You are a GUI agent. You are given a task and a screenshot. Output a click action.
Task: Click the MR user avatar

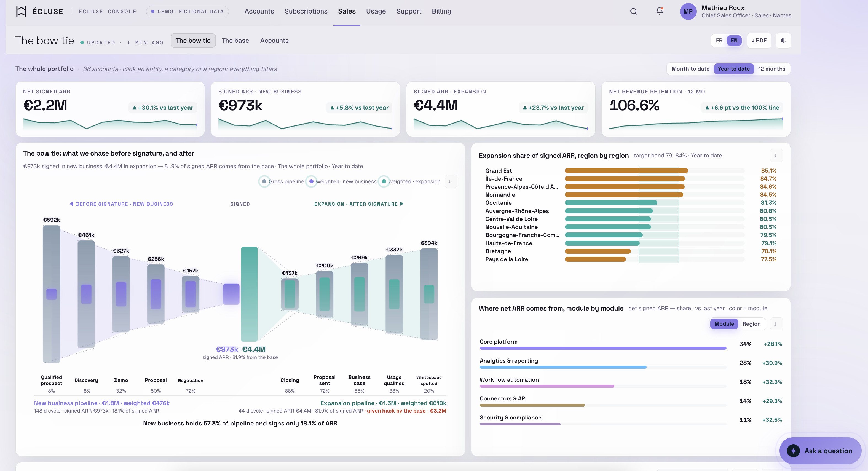[688, 12]
